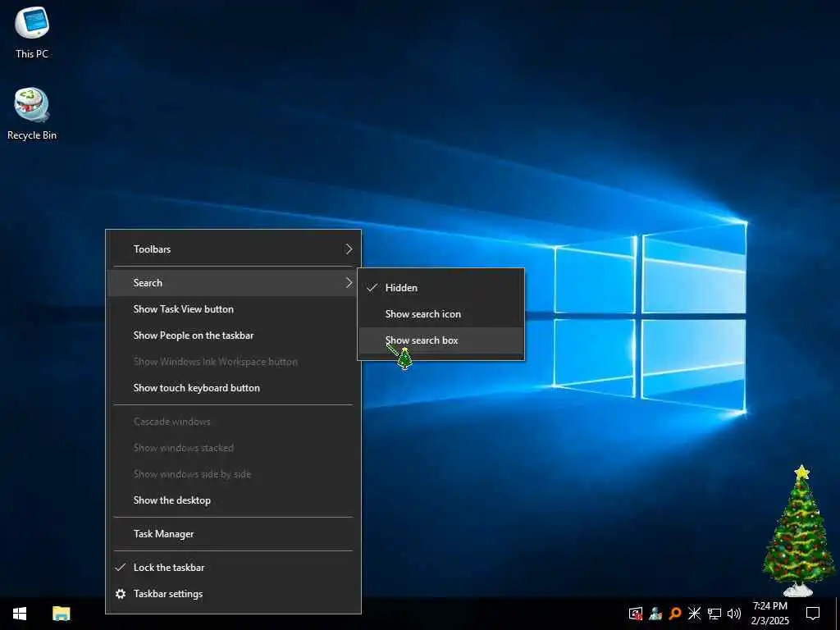Click the Christmas tree desktop gadget
The height and width of the screenshot is (630, 840).
point(799,531)
